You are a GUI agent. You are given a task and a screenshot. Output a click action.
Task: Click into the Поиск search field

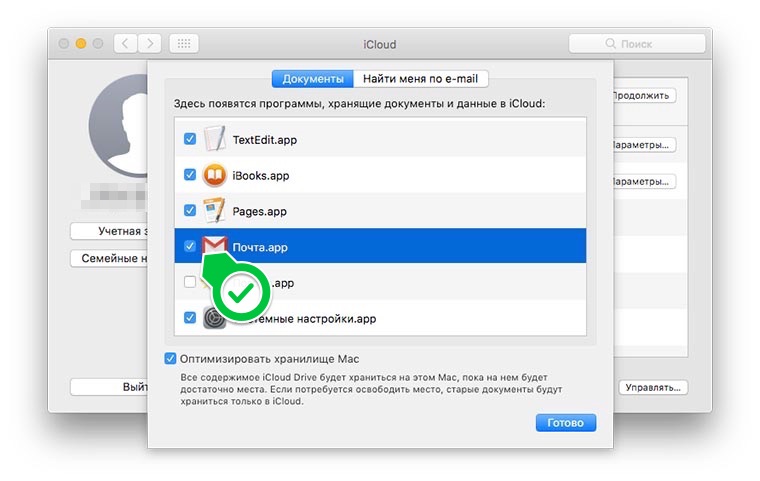(x=637, y=44)
